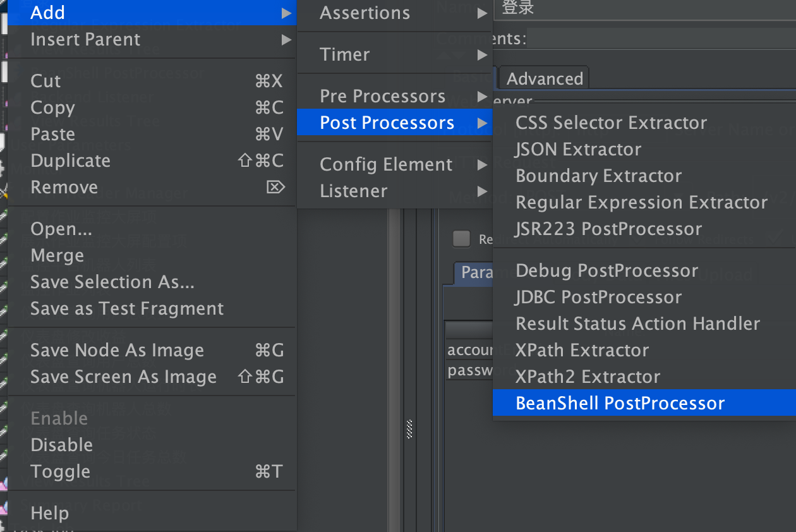Click the Add submenu arrow

(x=286, y=13)
